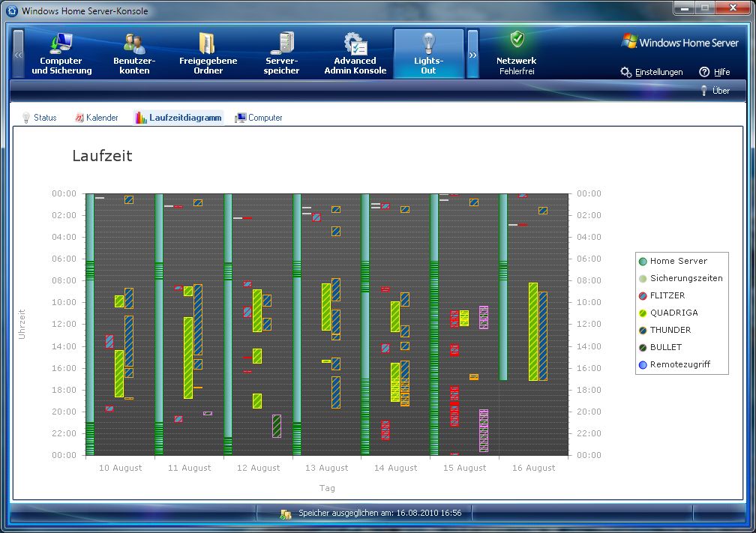Click the THUNDER legend entry

pyautogui.click(x=664, y=330)
